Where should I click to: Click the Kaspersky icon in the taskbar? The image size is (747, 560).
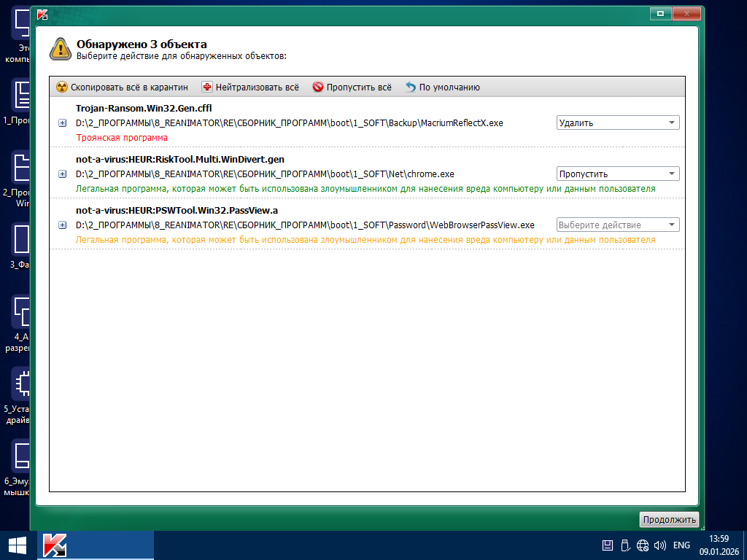(x=55, y=545)
